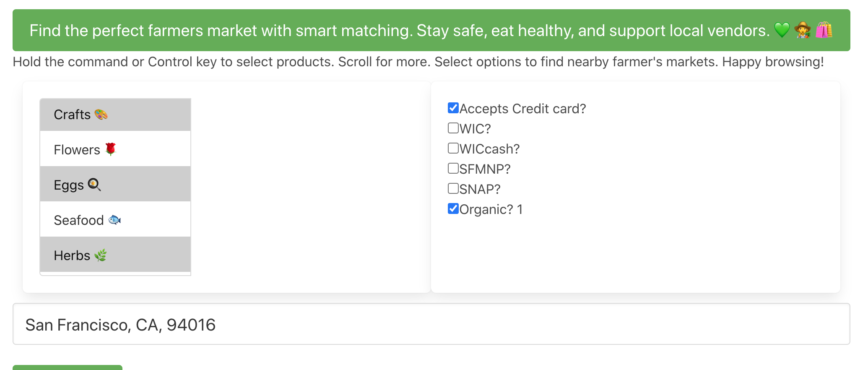Screen dimensions: 868x370
Task: Click the shopping bags emoji in banner
Action: click(x=824, y=30)
